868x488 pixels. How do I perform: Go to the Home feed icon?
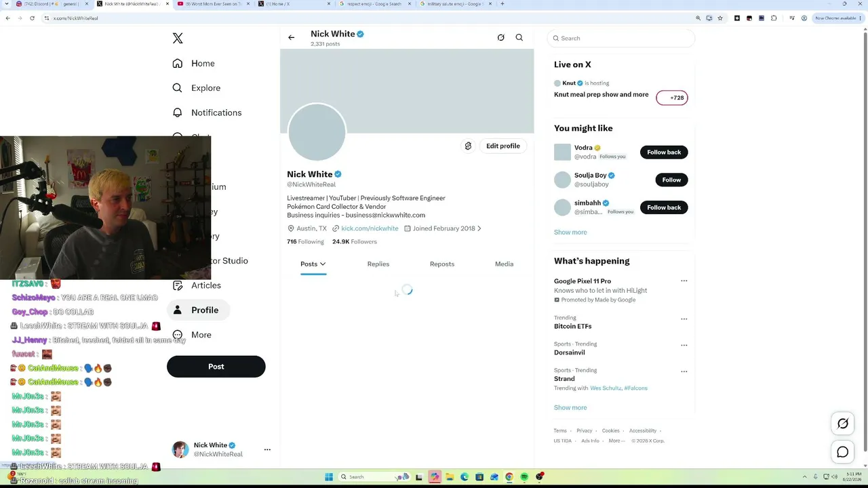177,63
